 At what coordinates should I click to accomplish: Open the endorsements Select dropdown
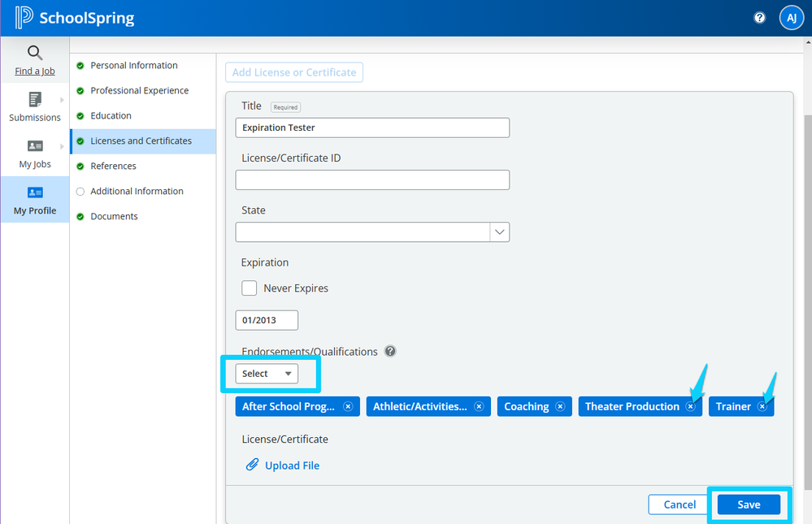click(267, 374)
